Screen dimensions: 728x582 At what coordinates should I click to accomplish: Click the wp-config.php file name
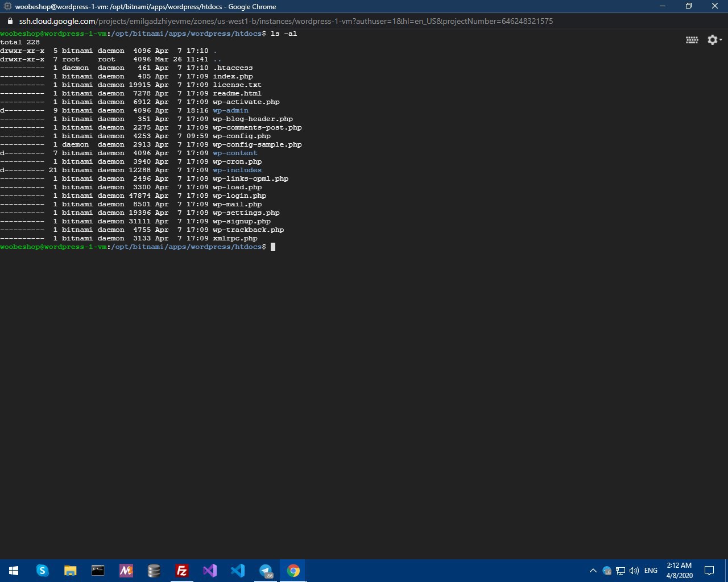(242, 136)
